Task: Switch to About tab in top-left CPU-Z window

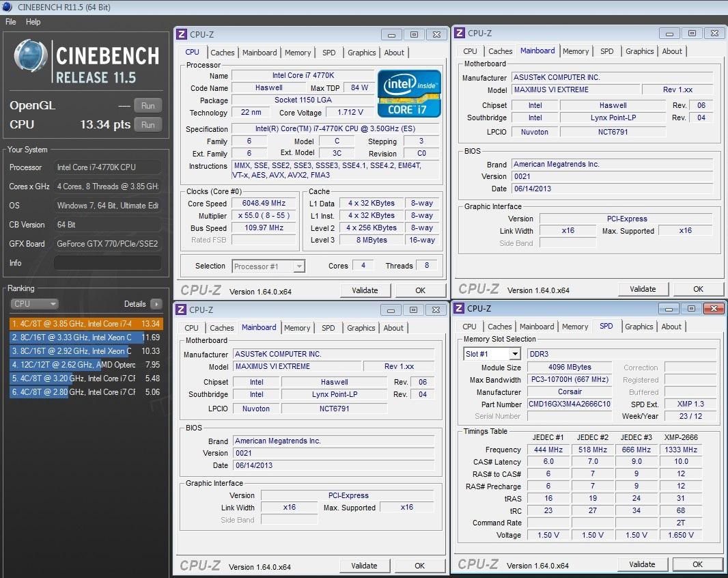Action: coord(394,53)
